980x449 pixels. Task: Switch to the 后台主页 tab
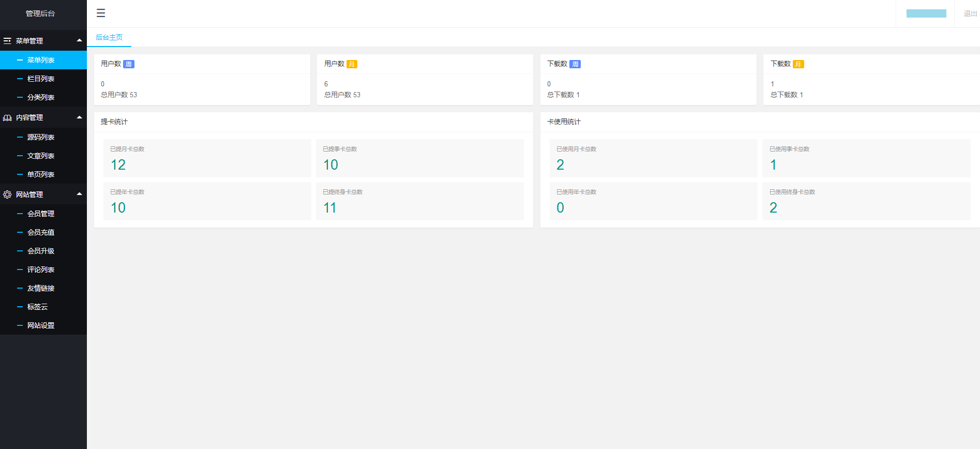pos(109,37)
